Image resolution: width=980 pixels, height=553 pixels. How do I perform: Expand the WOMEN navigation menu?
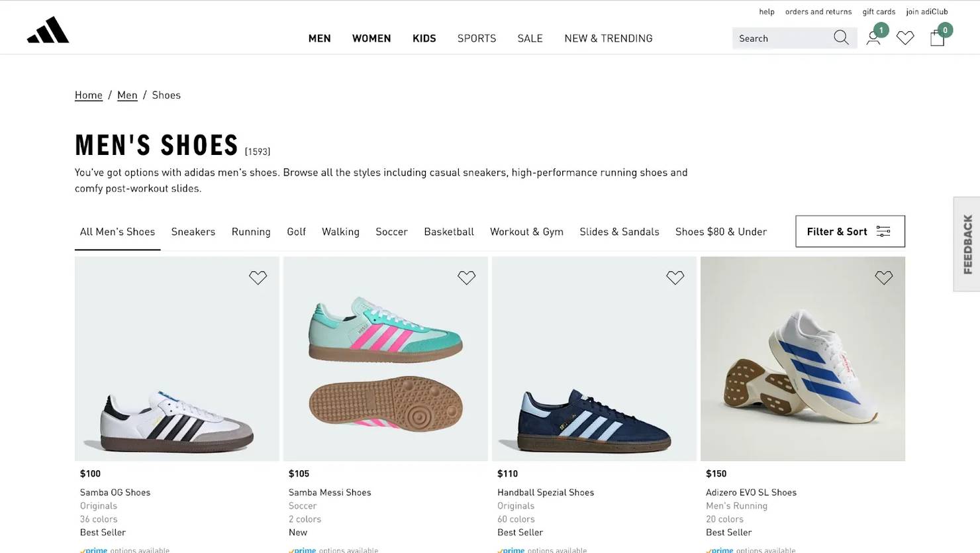pos(371,38)
